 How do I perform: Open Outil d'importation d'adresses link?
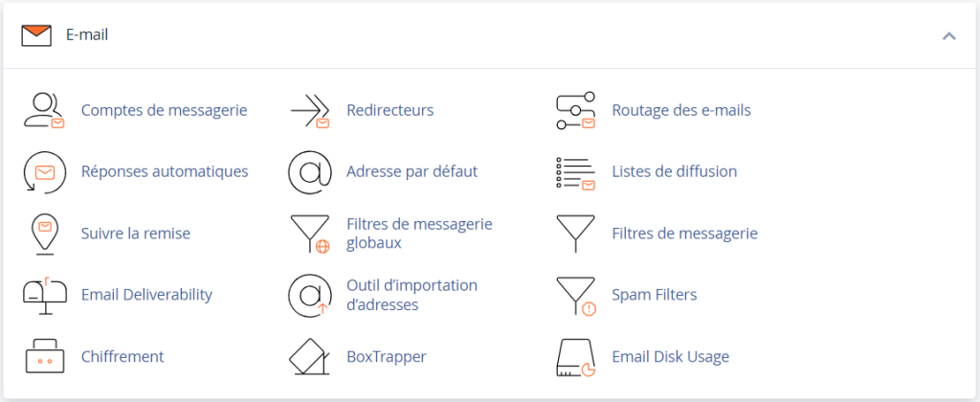(x=412, y=295)
